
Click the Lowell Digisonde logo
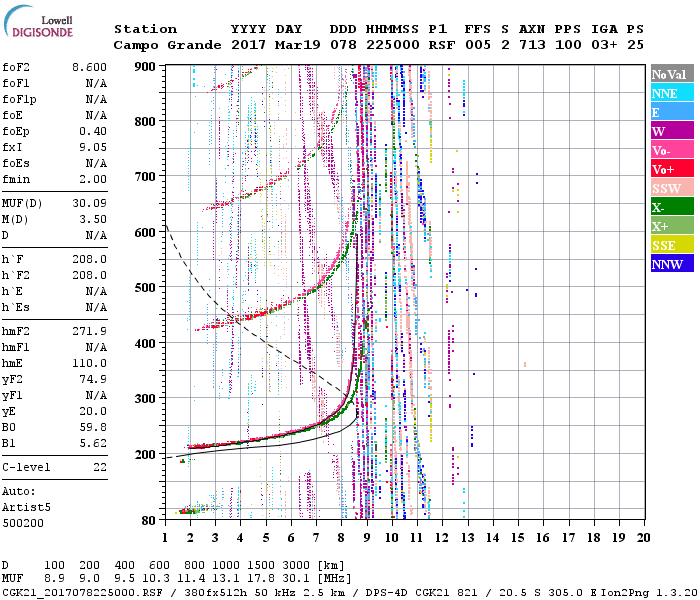[38, 21]
